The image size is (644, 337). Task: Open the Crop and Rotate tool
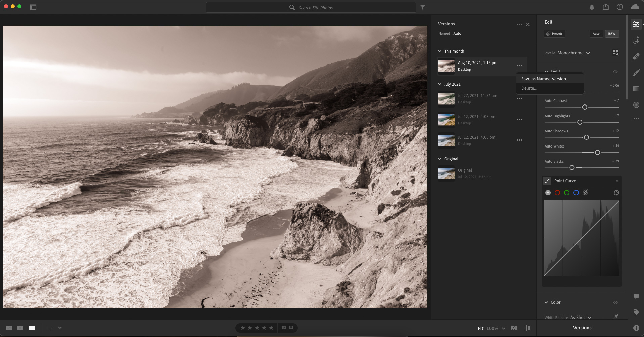[636, 41]
